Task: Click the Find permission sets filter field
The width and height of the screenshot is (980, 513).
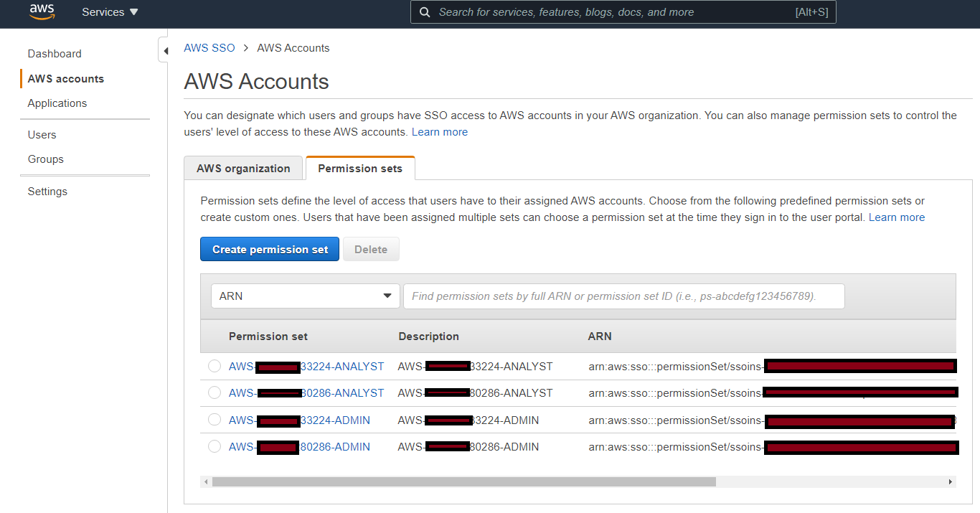Action: click(623, 296)
